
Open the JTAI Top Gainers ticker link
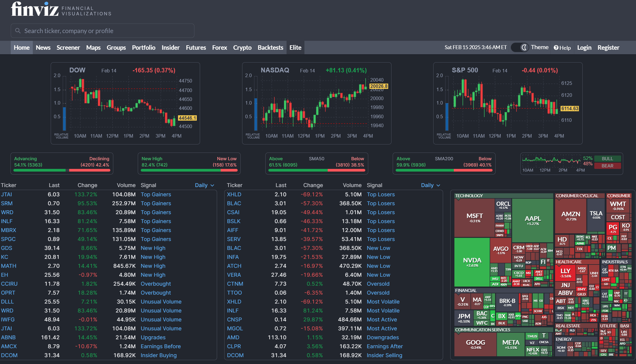coord(7,195)
